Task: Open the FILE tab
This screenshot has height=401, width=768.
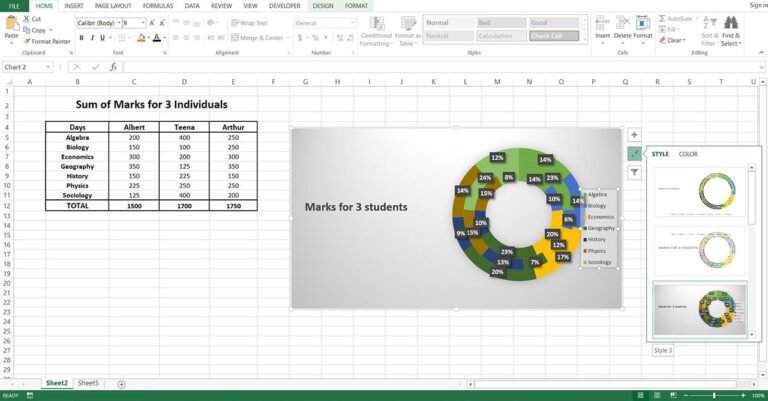Action: click(14, 6)
